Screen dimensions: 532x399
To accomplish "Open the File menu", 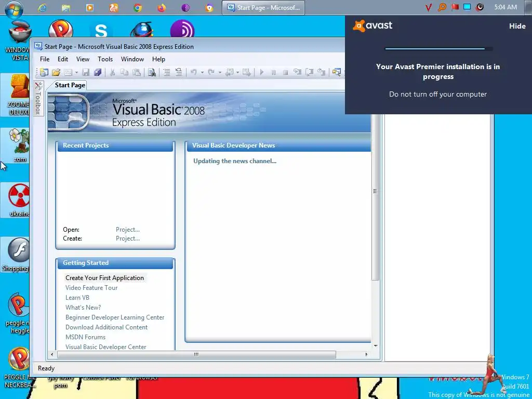I will (45, 59).
